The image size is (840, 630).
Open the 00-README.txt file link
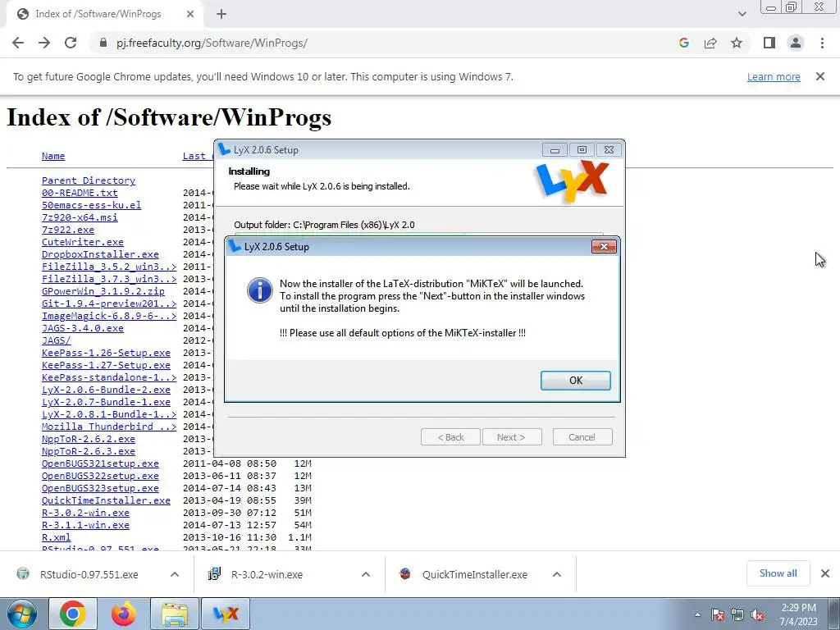coord(80,193)
